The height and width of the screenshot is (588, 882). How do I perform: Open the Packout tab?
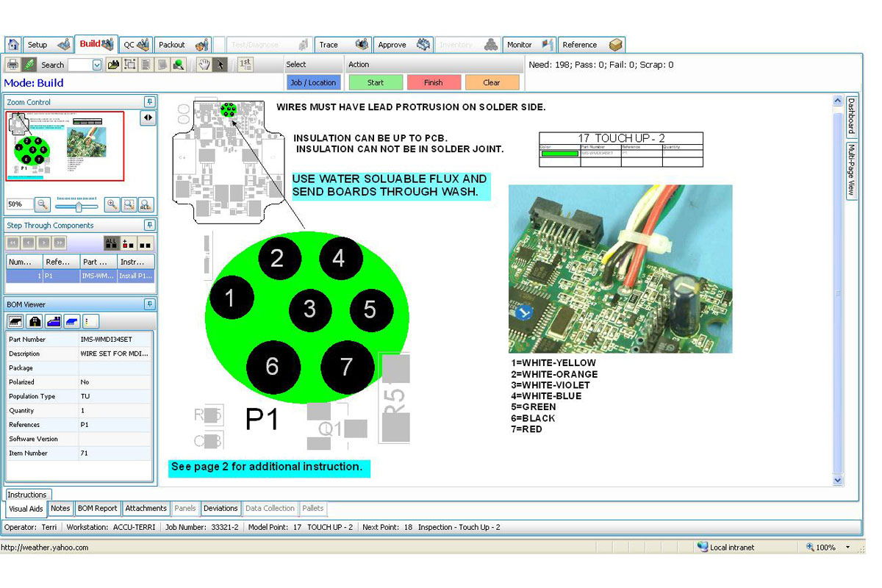pyautogui.click(x=184, y=45)
